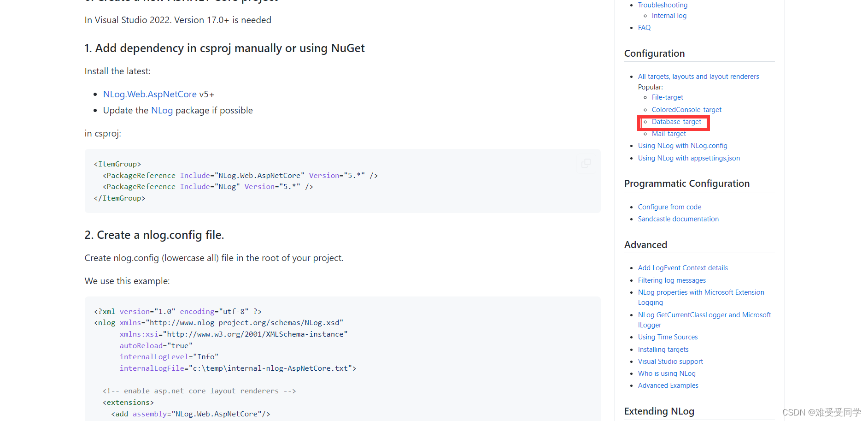Open the Internal log page

(x=669, y=16)
